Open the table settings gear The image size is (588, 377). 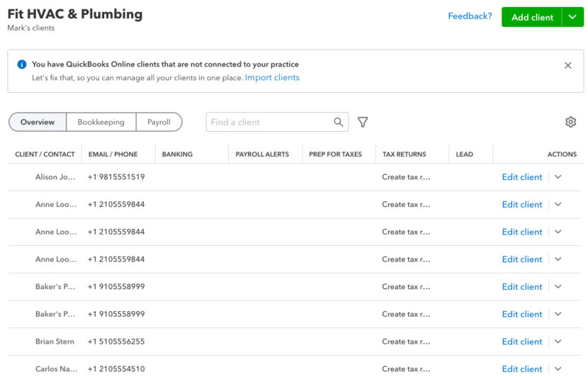point(570,122)
